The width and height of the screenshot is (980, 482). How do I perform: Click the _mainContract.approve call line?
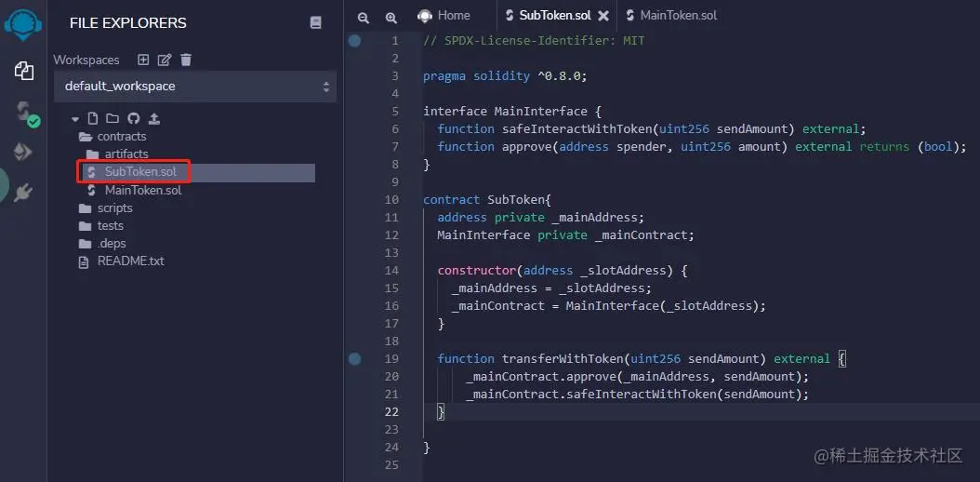point(638,377)
